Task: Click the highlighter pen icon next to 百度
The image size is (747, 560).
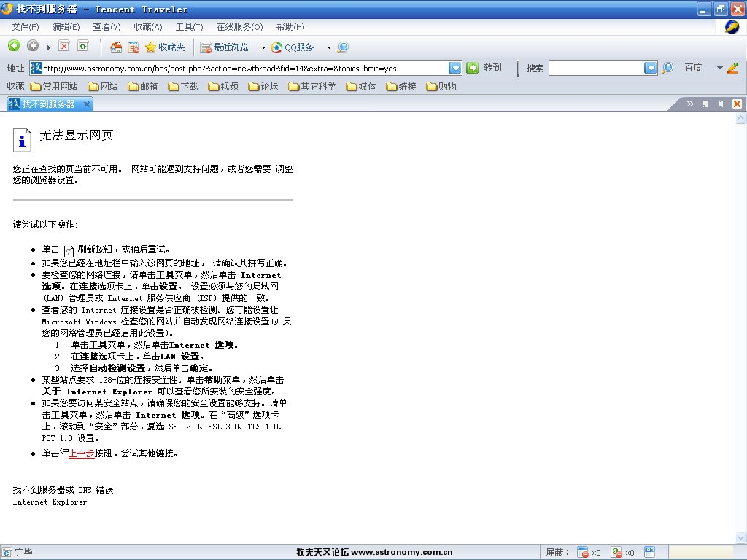Action: (732, 68)
